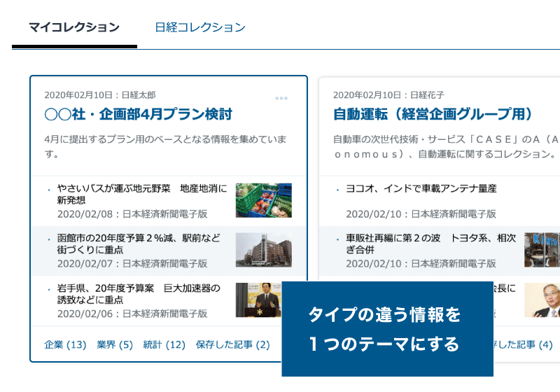
Task: Click the Iwate press conference thumbnail
Action: (258, 300)
